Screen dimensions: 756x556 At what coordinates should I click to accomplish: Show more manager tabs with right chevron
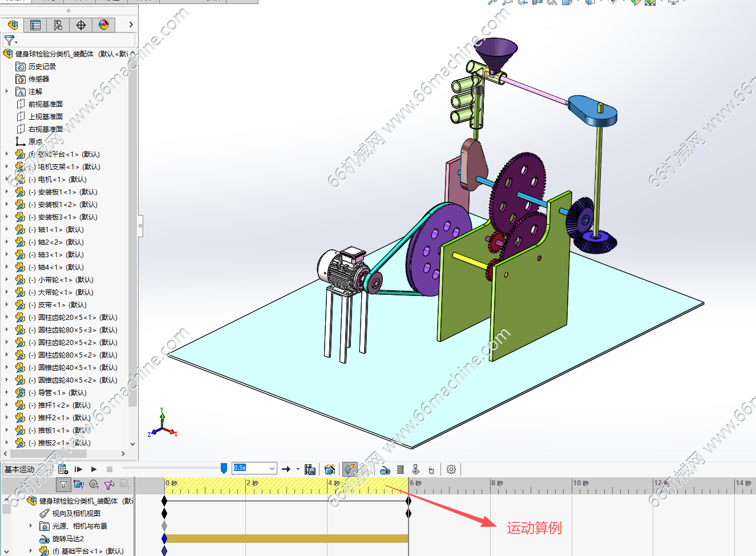(x=131, y=25)
